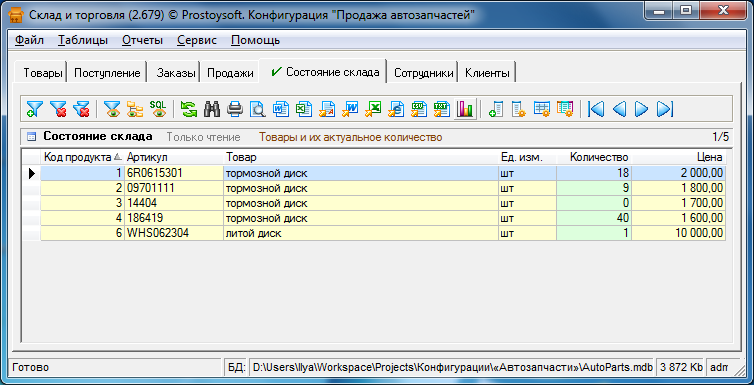Select cell with article 14404
The height and width of the screenshot is (385, 754).
(x=174, y=203)
